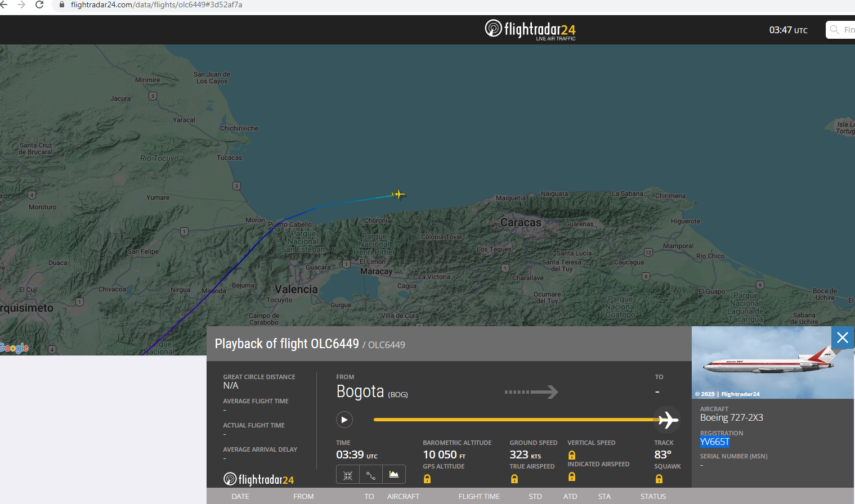Open registration link YV665T

[714, 442]
